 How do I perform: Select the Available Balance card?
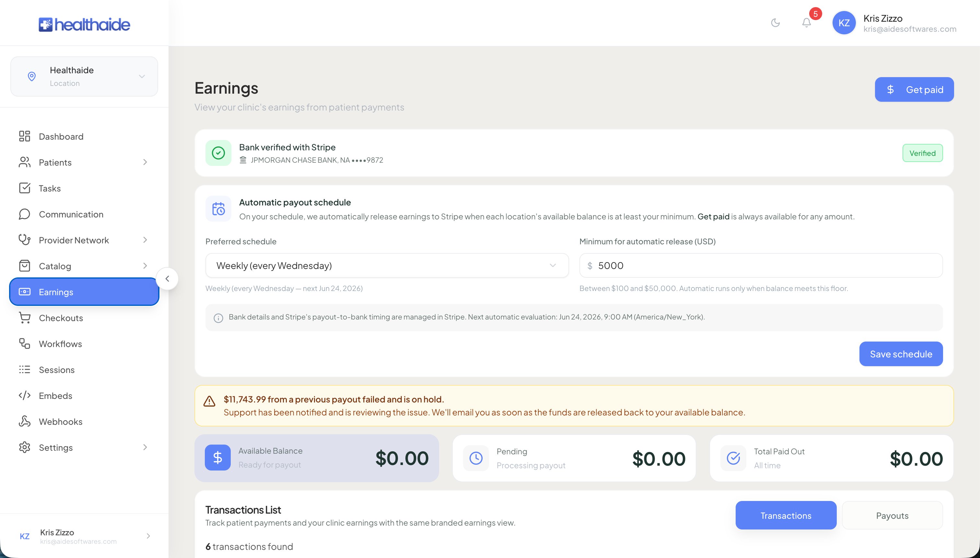pos(317,458)
